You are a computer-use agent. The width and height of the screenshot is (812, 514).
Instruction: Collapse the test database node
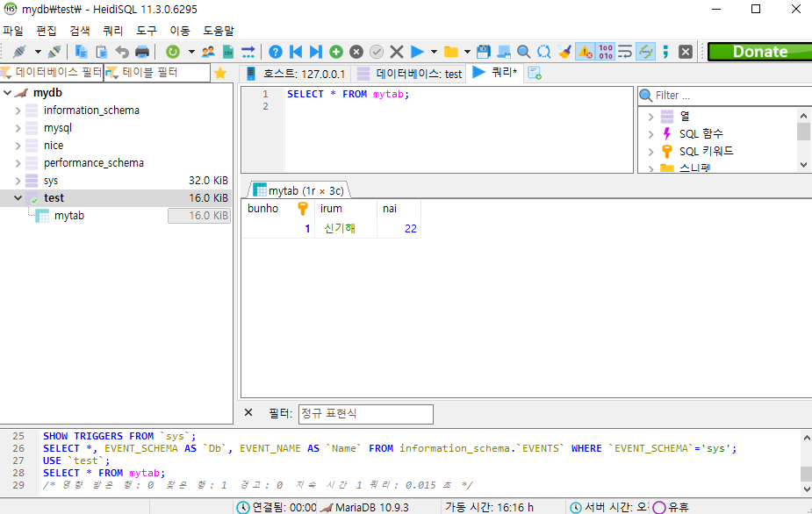tap(18, 198)
